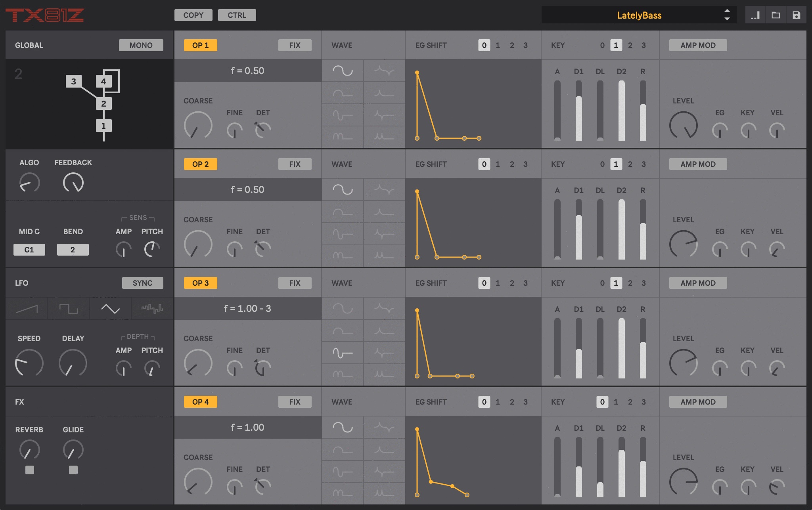Toggle the MONO mode button

click(x=141, y=45)
